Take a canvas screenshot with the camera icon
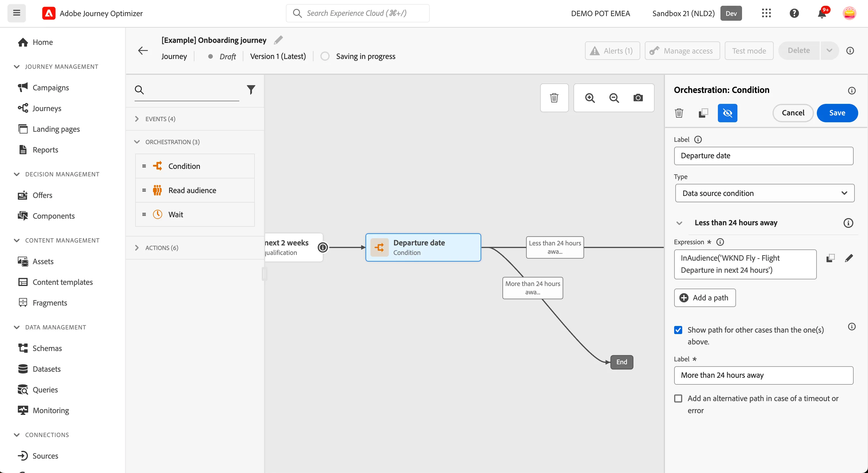Screen dimensions: 868x473 (x=638, y=98)
